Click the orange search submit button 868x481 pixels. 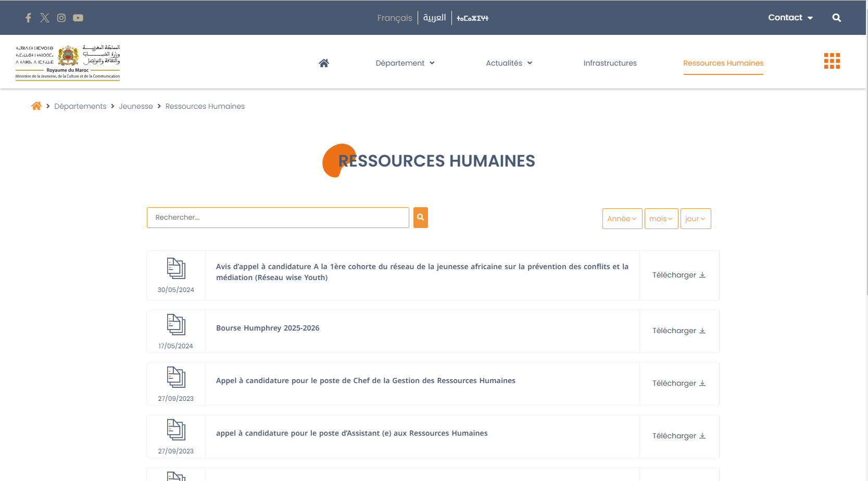420,218
